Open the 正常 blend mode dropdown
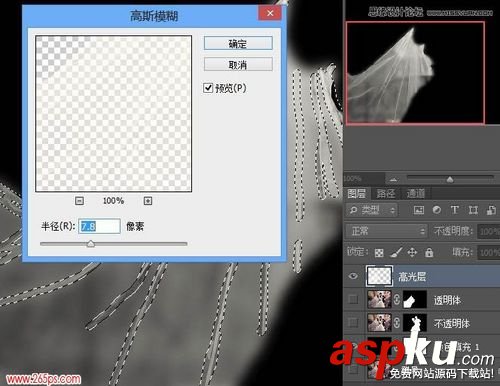Screen dimensions: 500x386 (x=386, y=231)
